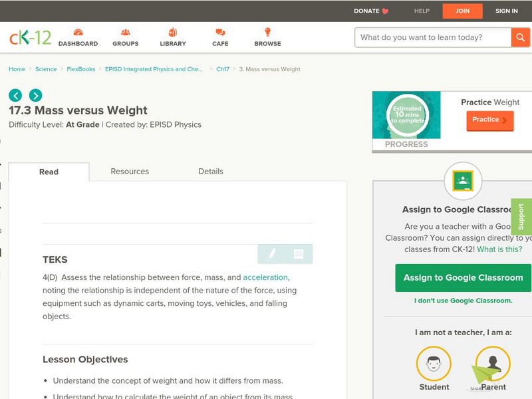Open the Dashboard gauge icon
Viewport: 532px width, 399px height.
(x=78, y=32)
